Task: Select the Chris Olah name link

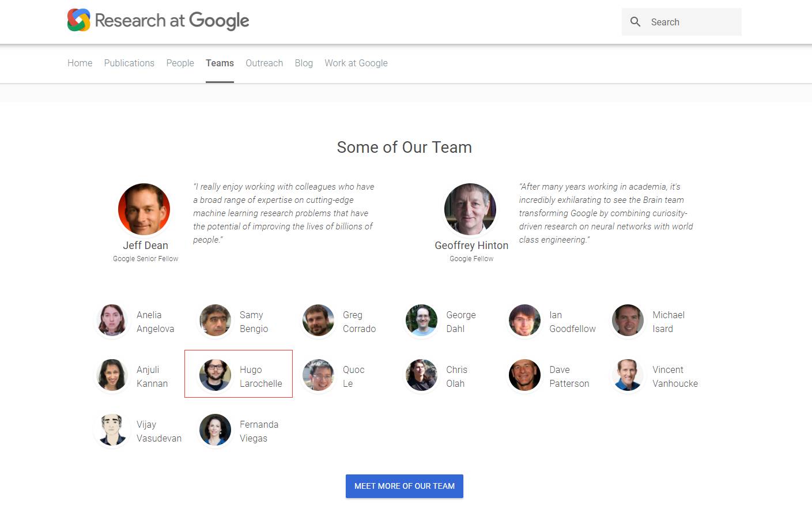Action: [x=456, y=376]
